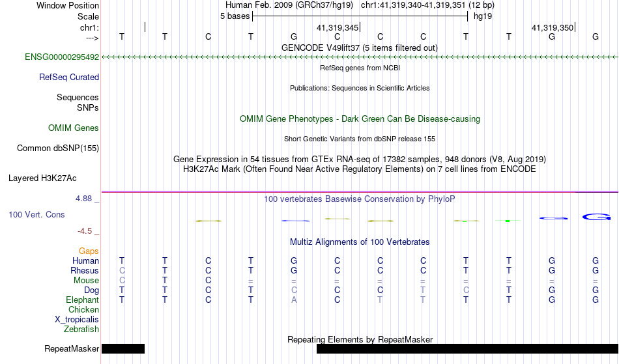Click the Human Feb. 2009 (GRCh37/hg19) title

289,5
